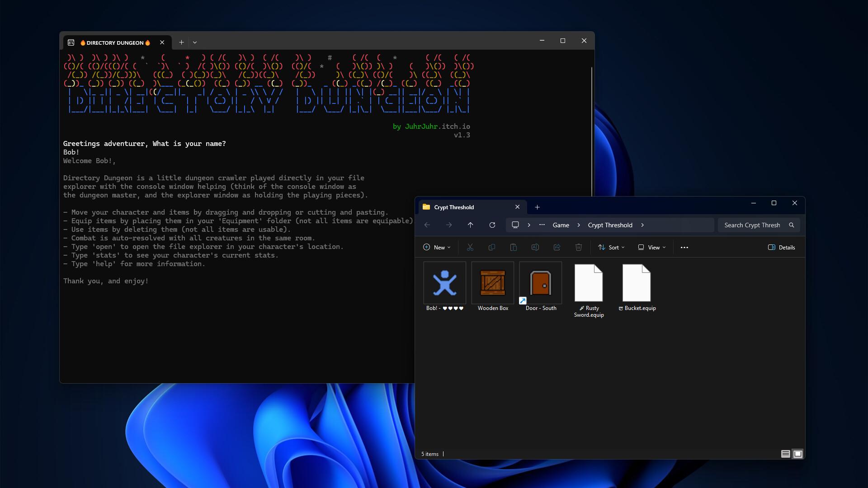The image size is (868, 488).
Task: Select the Rusty Sword.equip file
Action: pos(589,282)
